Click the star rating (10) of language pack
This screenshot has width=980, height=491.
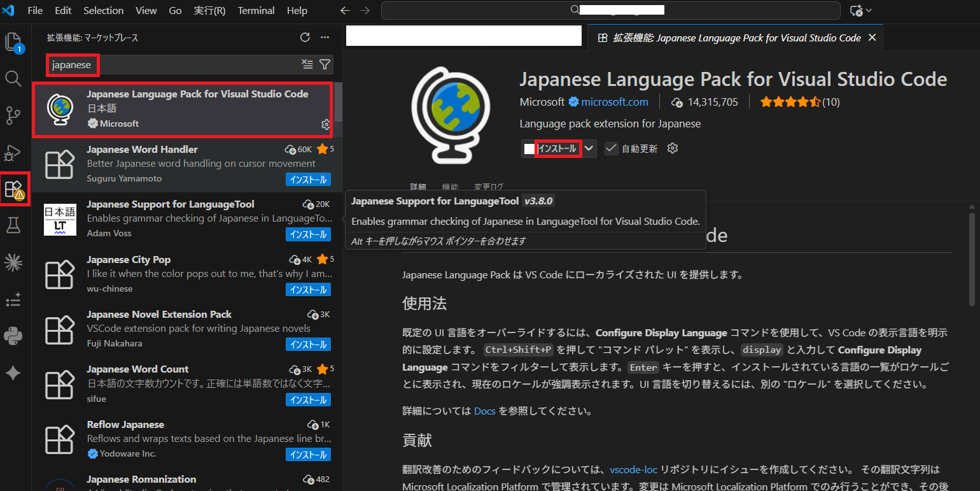pos(799,102)
